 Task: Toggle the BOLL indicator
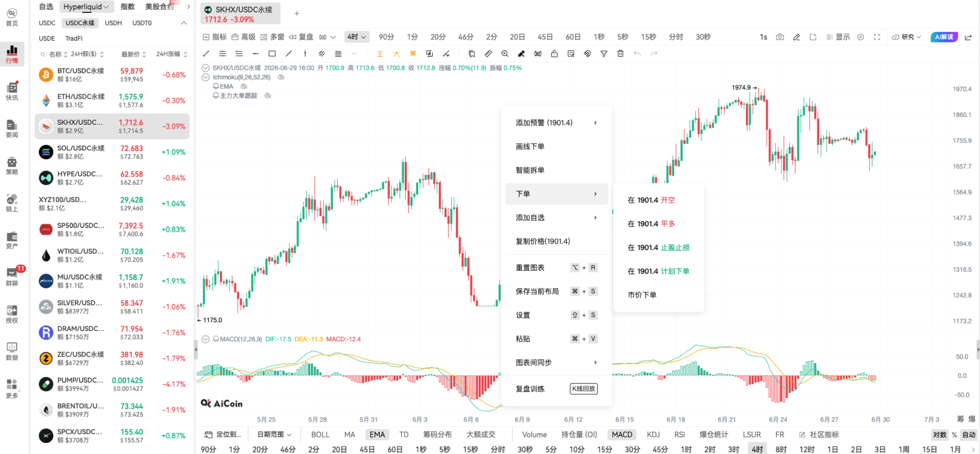coord(320,434)
